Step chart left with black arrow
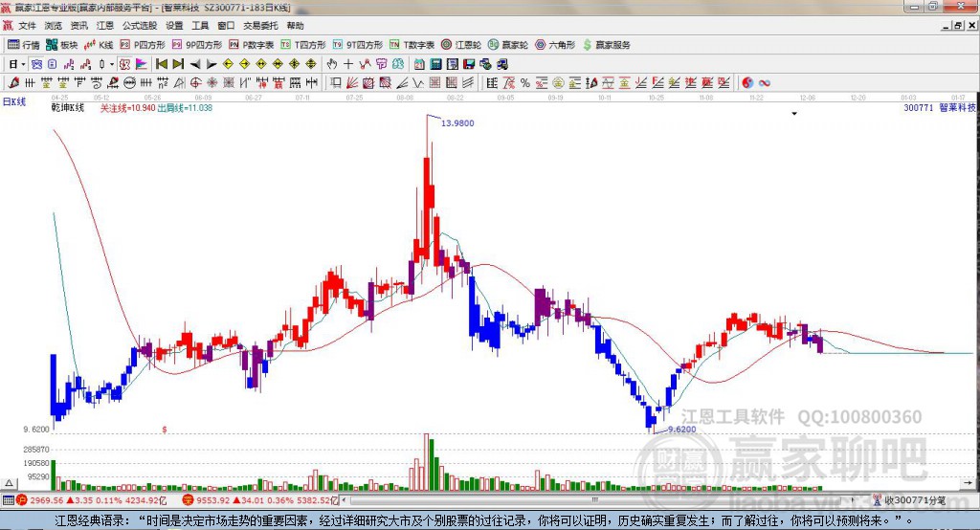Screen dimensions: 980x530 pos(195,64)
